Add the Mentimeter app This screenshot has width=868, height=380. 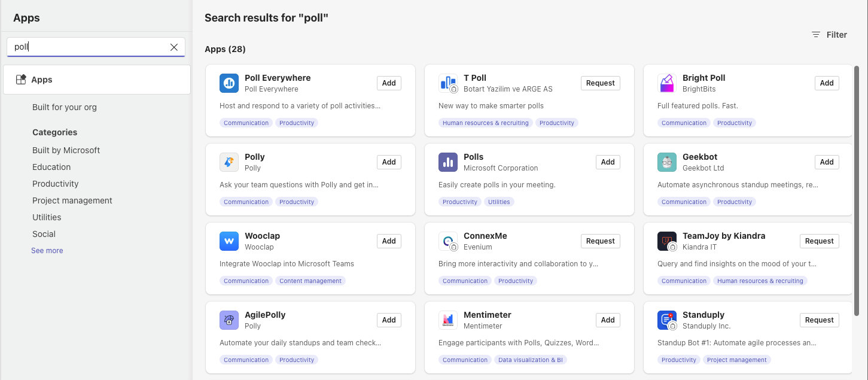[608, 320]
